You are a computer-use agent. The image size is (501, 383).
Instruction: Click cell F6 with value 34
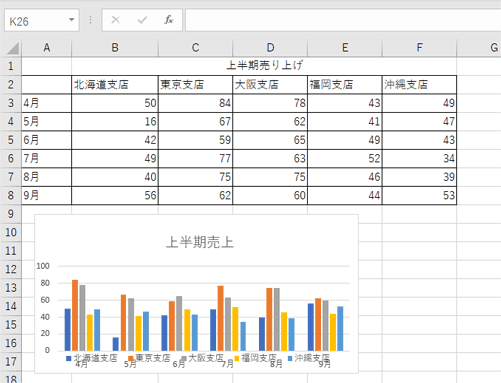tap(419, 158)
